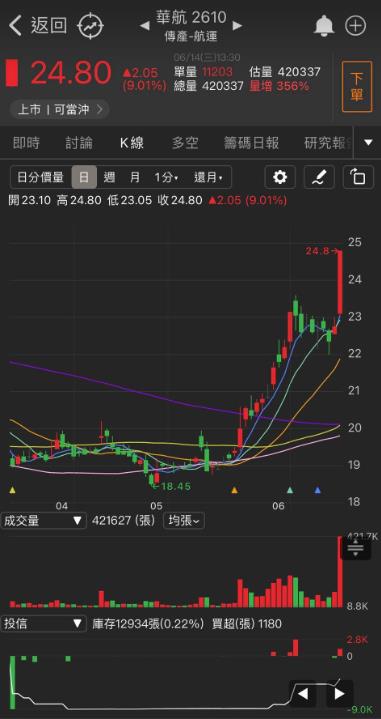Tap the 24.80 current price

(71, 72)
